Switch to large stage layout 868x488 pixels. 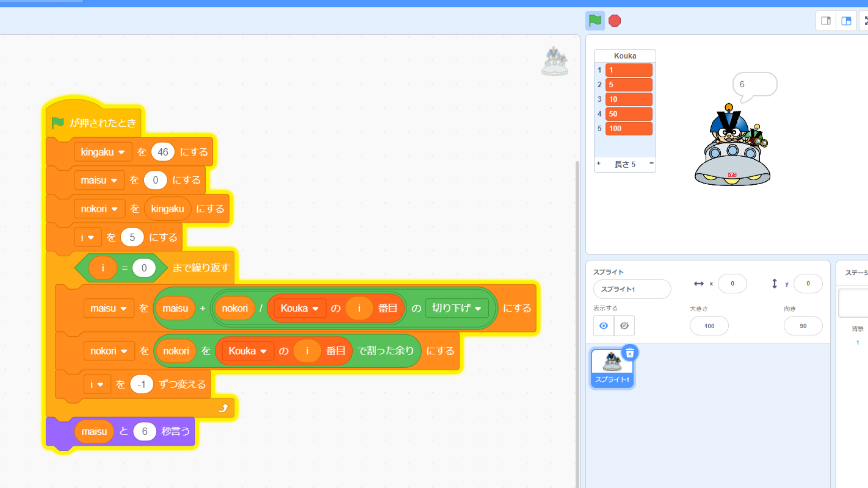[846, 21]
